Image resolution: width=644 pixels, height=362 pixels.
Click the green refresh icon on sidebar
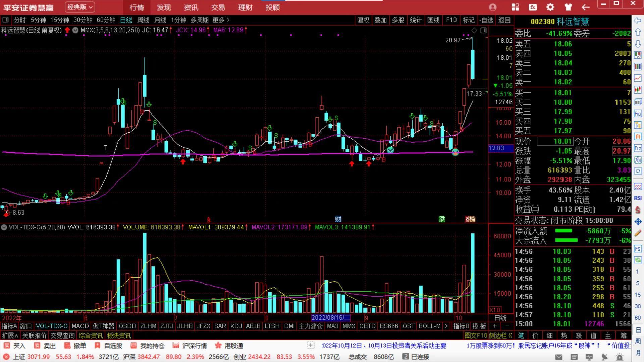pyautogui.click(x=638, y=260)
